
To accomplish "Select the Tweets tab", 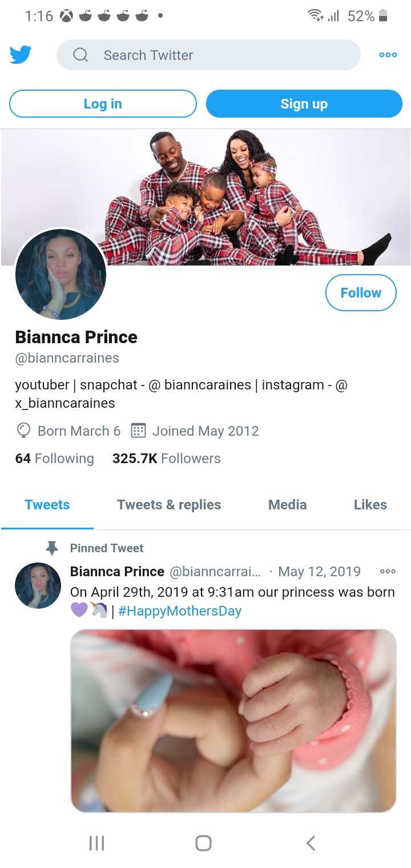I will tap(47, 505).
